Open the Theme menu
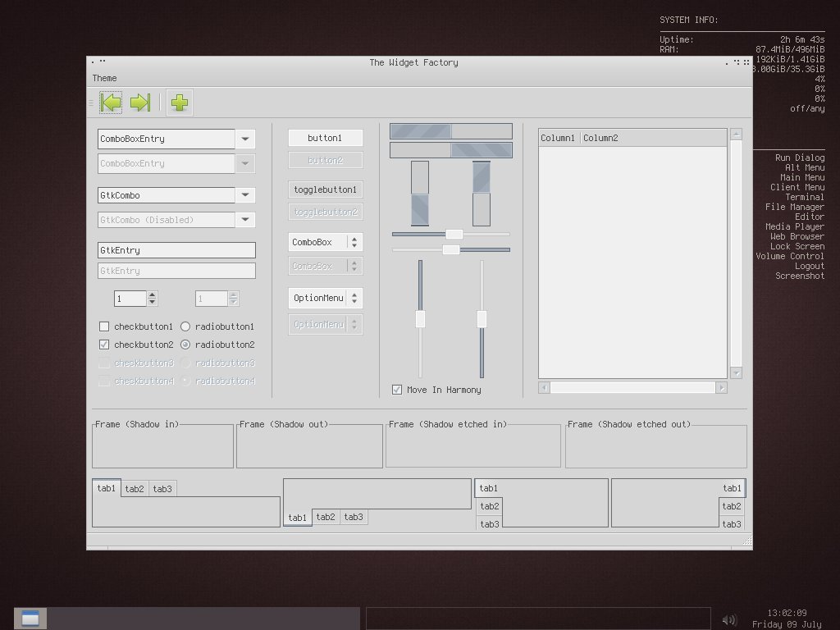Viewport: 840px width, 630px height. pos(104,78)
